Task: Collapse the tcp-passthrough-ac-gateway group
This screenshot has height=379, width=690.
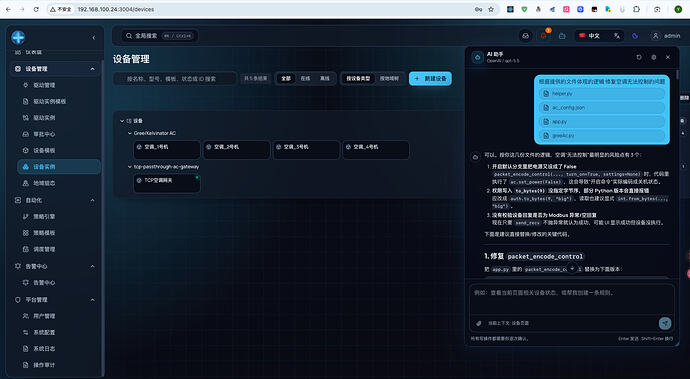Action: pyautogui.click(x=129, y=167)
